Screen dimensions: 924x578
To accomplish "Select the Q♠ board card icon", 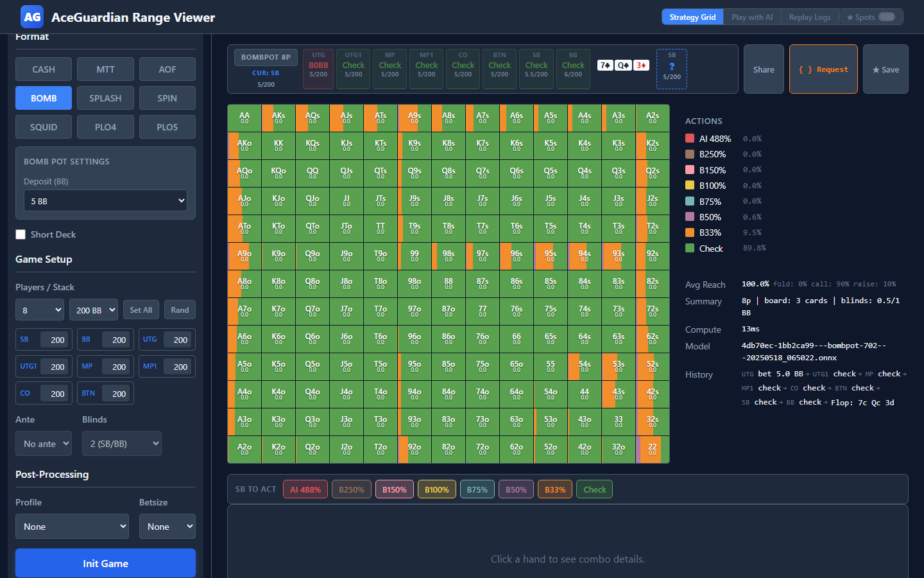I will [x=622, y=65].
